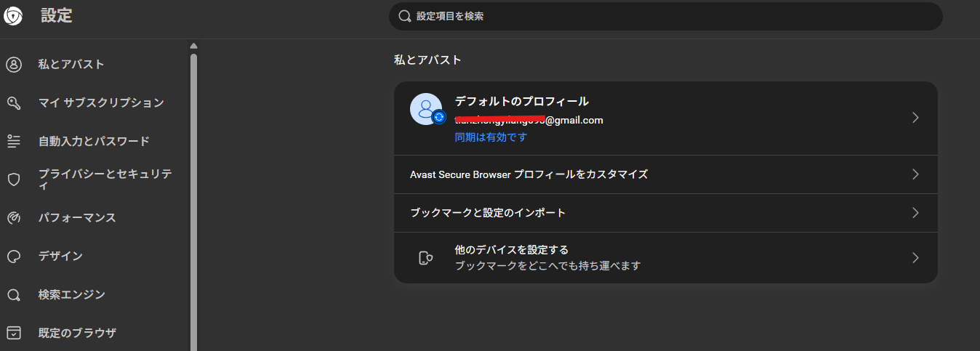
Task: Click the Avast logo icon beside 設定
Action: tap(13, 16)
